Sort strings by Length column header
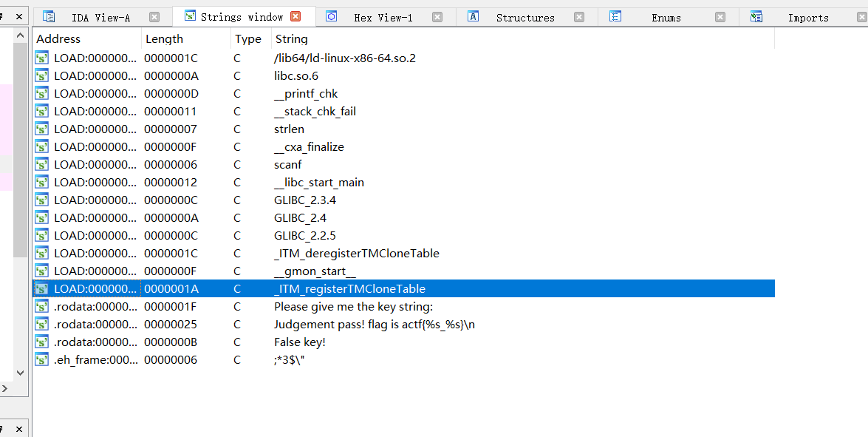This screenshot has height=437, width=868. pyautogui.click(x=164, y=39)
